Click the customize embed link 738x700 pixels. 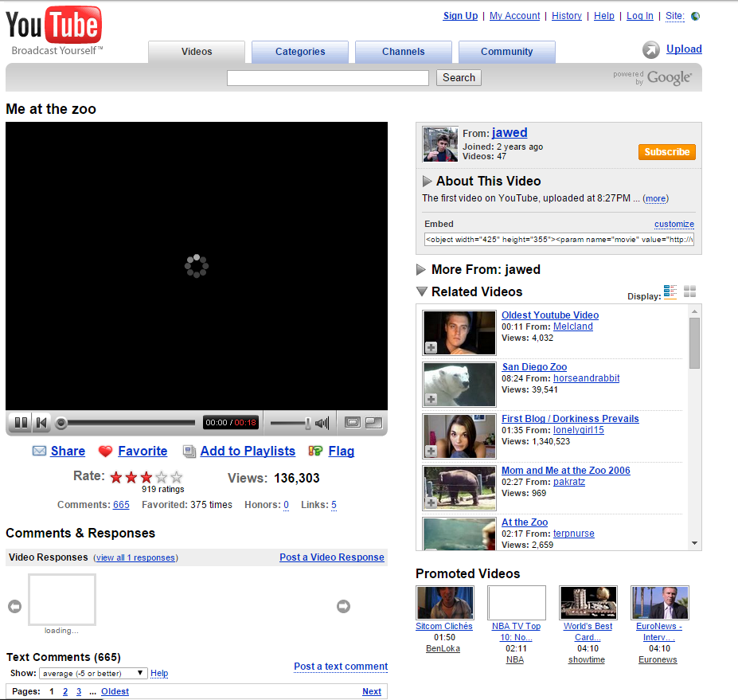coord(674,224)
